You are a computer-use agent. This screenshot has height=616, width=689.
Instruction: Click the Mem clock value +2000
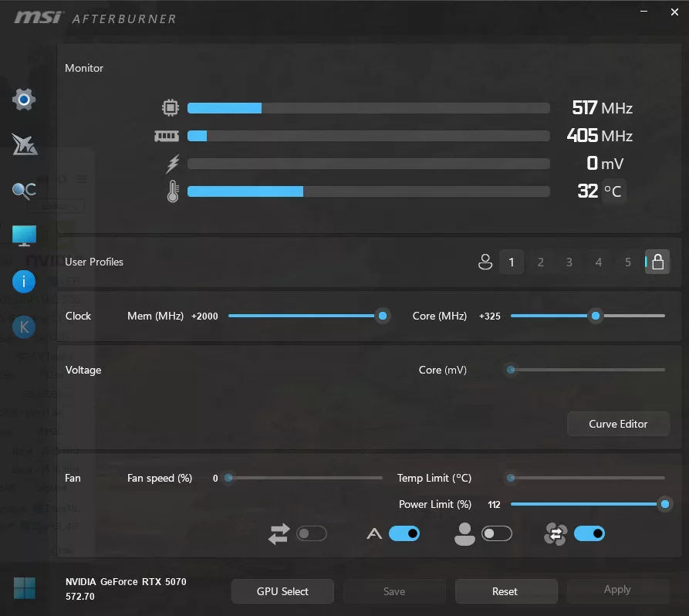[x=204, y=316]
